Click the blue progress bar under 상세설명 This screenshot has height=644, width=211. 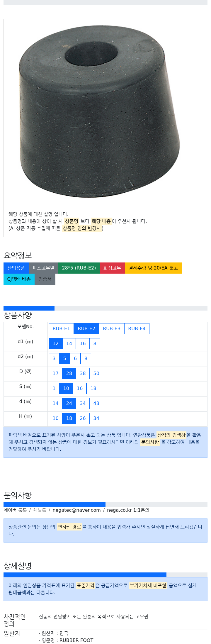85,575
